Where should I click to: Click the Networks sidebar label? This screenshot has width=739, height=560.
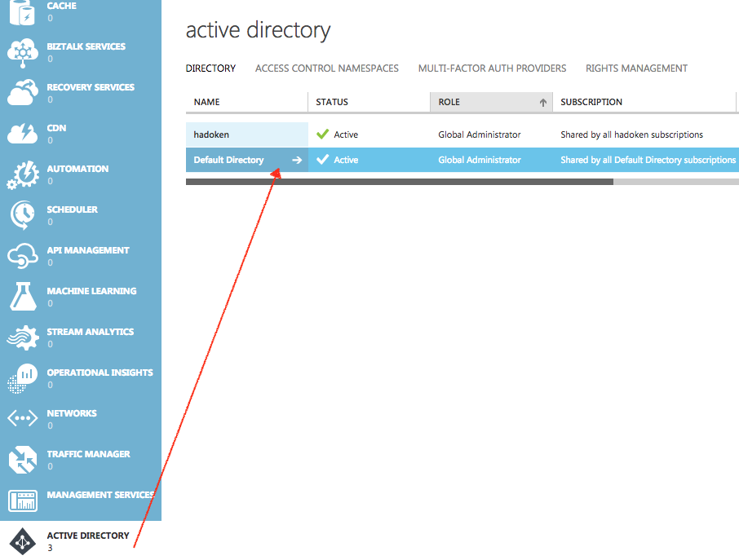[72, 413]
